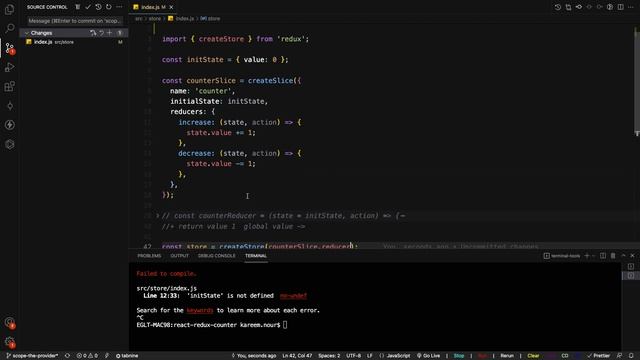Select the index.js editor tab
The width and height of the screenshot is (640, 360).
pyautogui.click(x=153, y=7)
